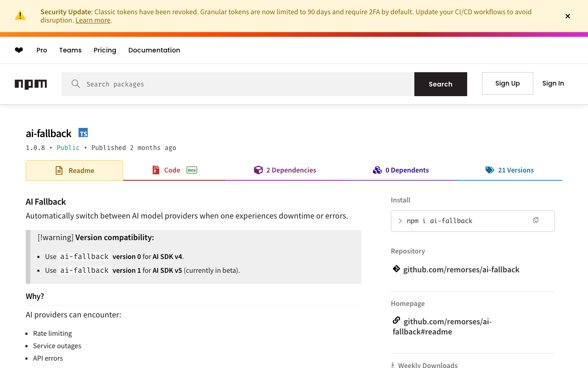
Task: Dismiss the security update banner
Action: point(568,16)
